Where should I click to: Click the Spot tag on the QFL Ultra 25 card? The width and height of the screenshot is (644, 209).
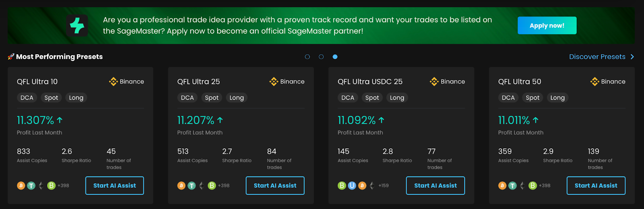212,98
